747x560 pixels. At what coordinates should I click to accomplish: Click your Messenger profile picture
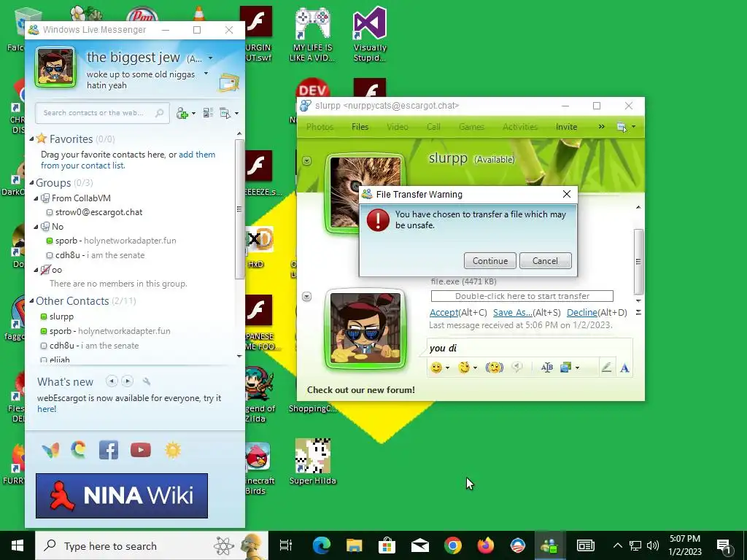(x=55, y=67)
